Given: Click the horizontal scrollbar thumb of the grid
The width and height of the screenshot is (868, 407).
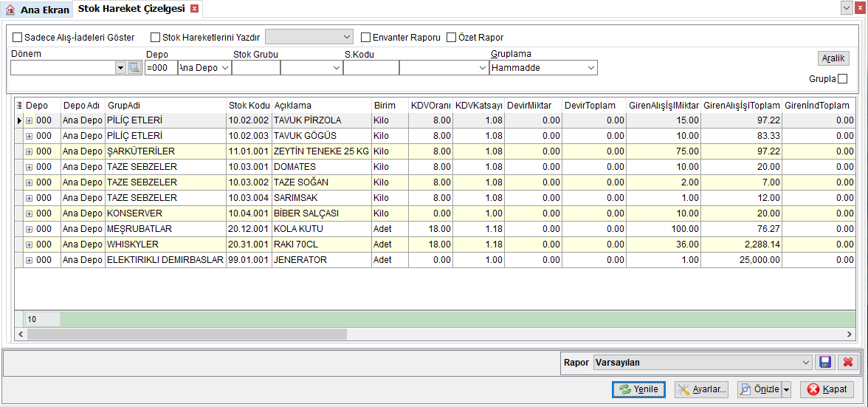Looking at the screenshot, I should pyautogui.click(x=187, y=334).
